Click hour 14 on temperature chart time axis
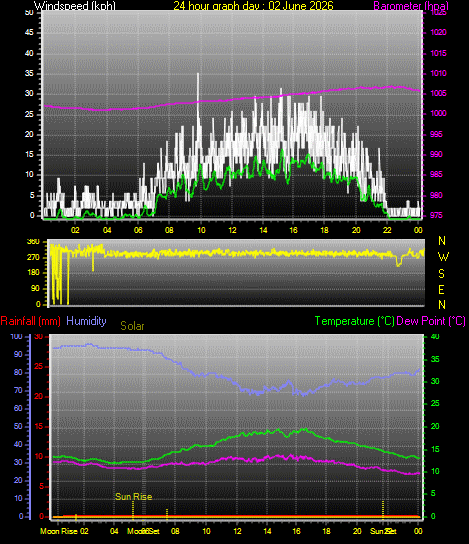This screenshot has height=544, width=469. pyautogui.click(x=267, y=531)
